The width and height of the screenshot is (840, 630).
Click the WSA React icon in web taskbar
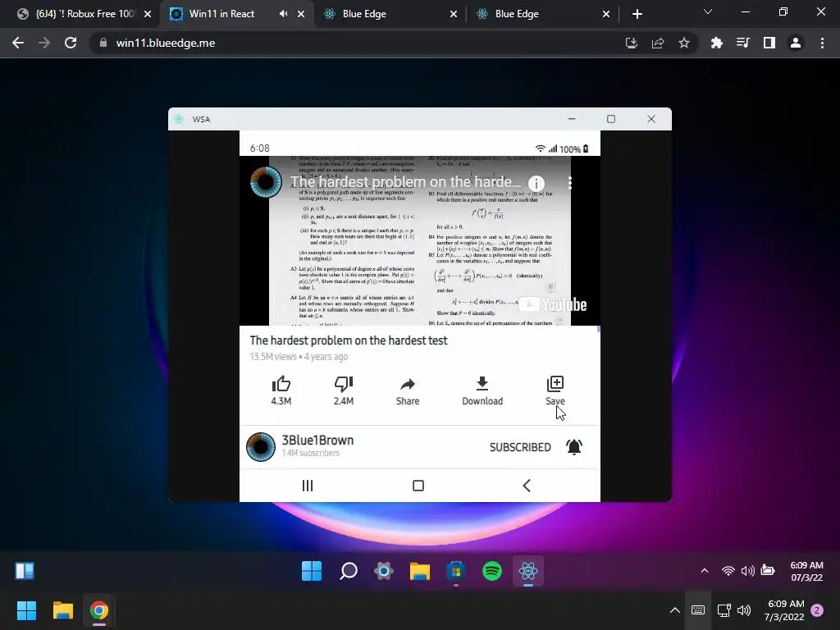[528, 571]
